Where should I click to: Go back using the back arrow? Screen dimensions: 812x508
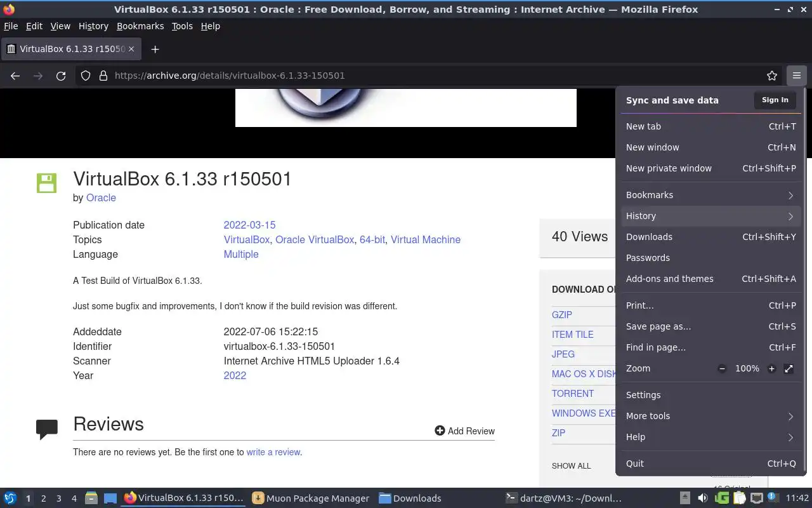click(x=15, y=76)
